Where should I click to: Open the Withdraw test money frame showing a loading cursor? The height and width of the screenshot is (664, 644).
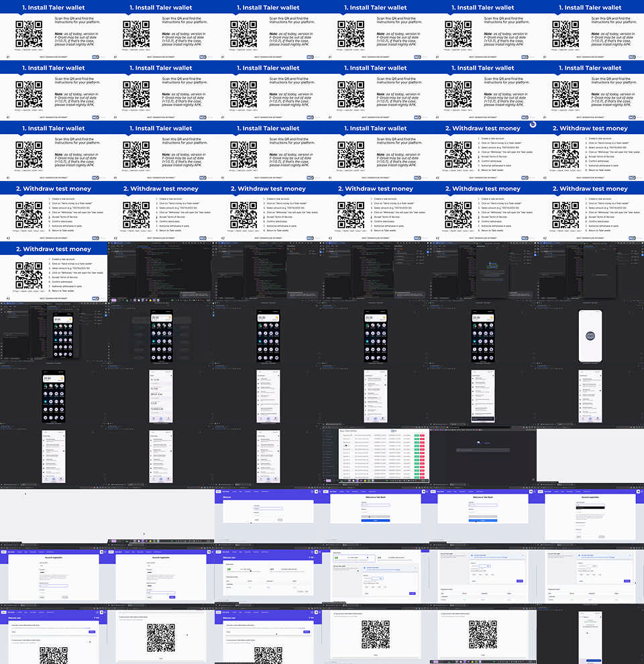(482, 151)
